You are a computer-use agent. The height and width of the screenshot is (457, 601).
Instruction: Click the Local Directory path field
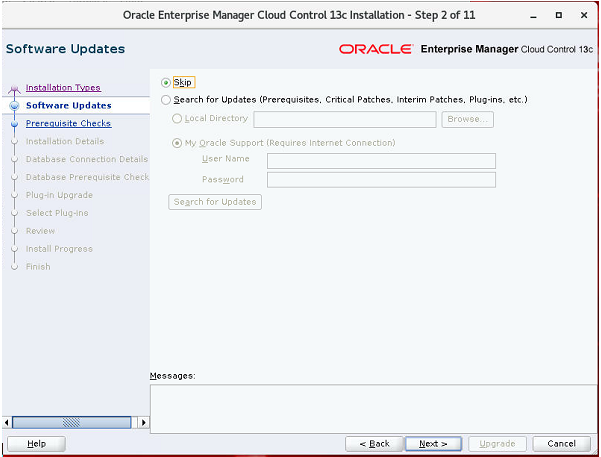click(x=344, y=119)
